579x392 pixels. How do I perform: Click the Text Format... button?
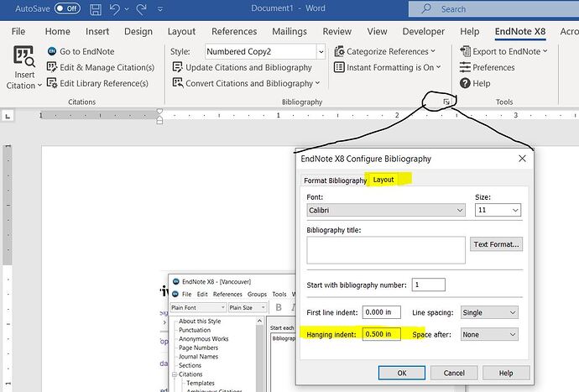click(496, 244)
